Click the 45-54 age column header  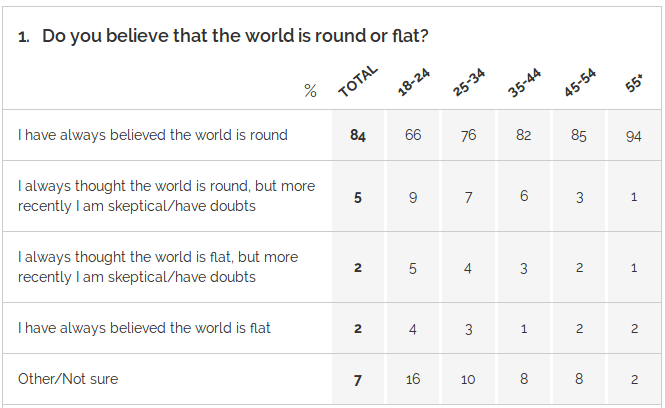point(579,83)
